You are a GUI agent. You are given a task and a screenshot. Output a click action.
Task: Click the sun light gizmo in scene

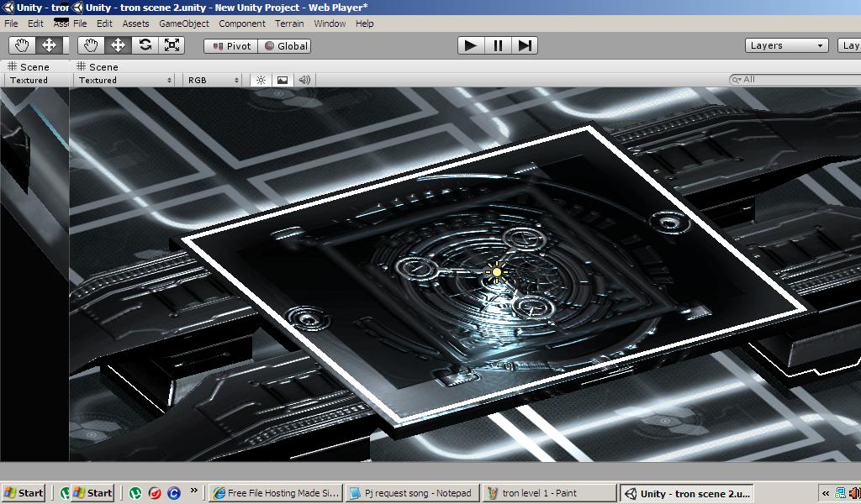click(497, 272)
